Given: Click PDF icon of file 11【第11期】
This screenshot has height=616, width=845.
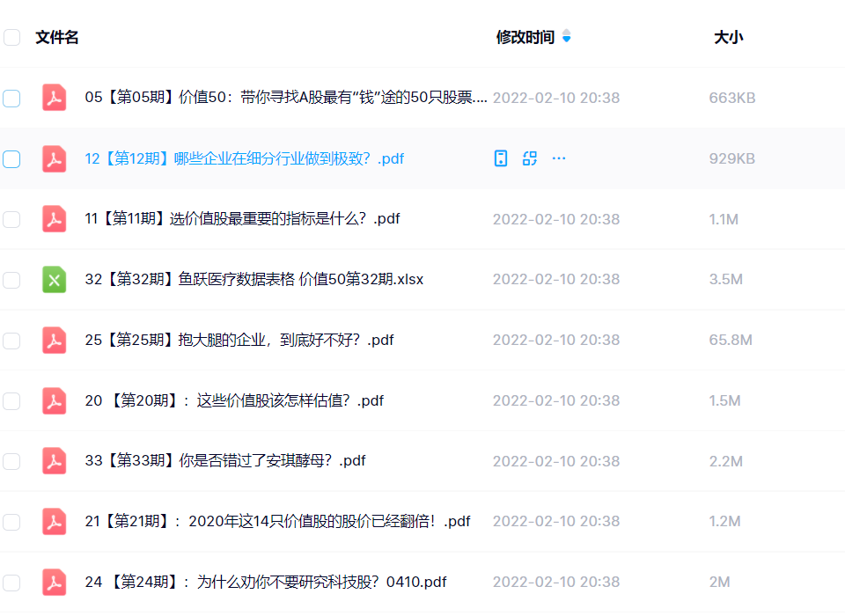Looking at the screenshot, I should coord(54,219).
